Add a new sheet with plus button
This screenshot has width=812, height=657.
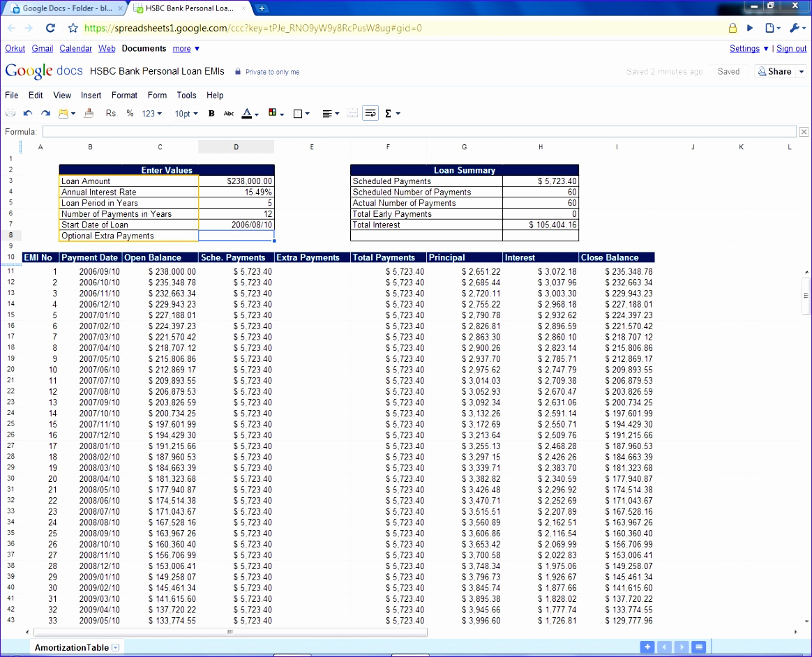click(647, 647)
